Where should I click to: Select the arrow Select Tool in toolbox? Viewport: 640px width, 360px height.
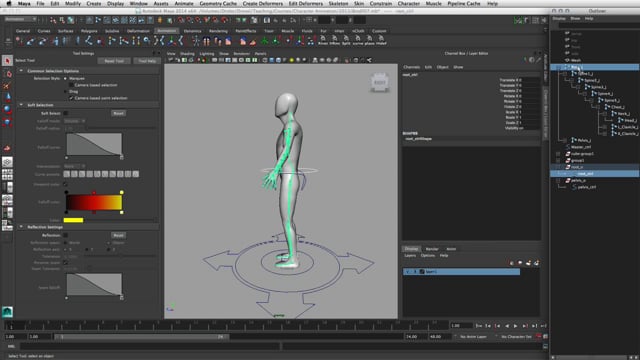pyautogui.click(x=7, y=61)
